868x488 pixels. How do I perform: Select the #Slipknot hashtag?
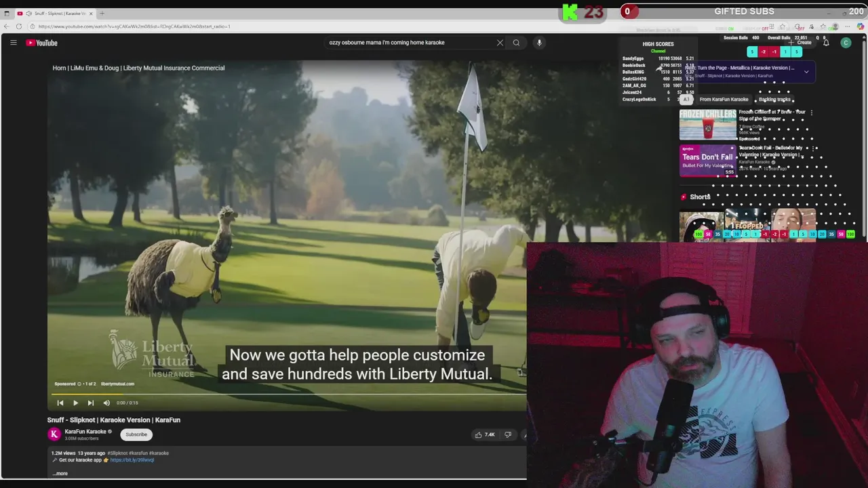(118, 453)
